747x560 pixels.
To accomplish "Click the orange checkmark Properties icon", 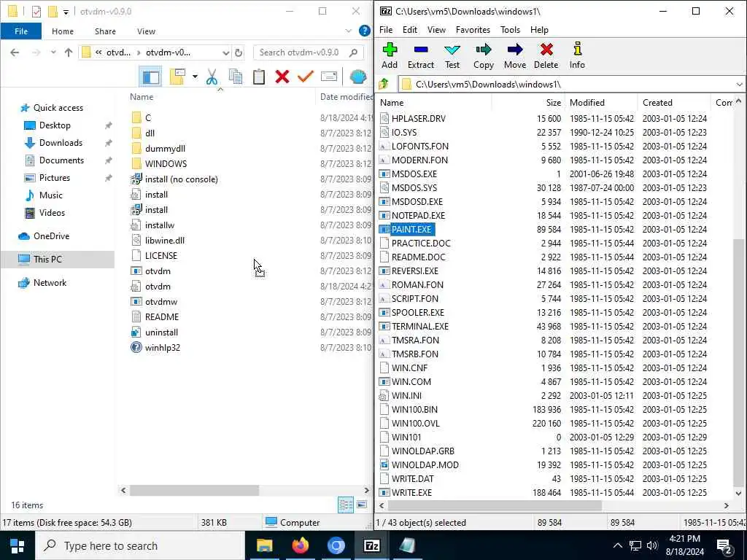I will (306, 77).
